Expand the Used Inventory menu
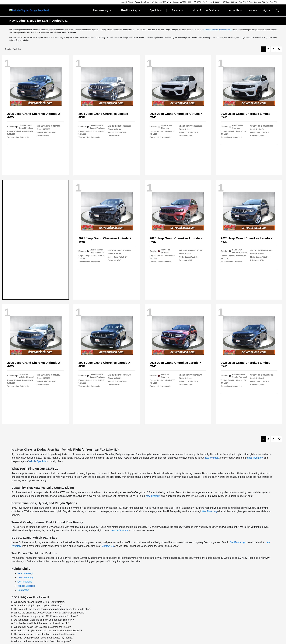286x644 pixels. [x=130, y=11]
